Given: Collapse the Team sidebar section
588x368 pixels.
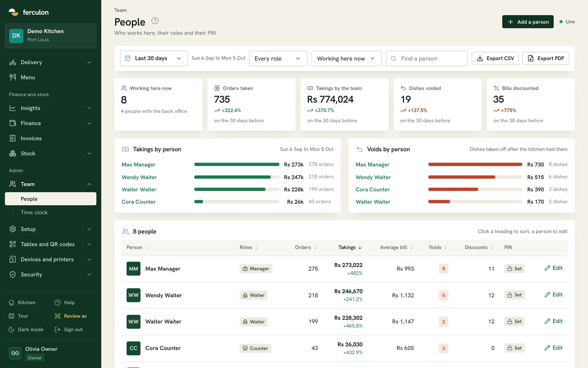Looking at the screenshot, I should [x=51, y=184].
